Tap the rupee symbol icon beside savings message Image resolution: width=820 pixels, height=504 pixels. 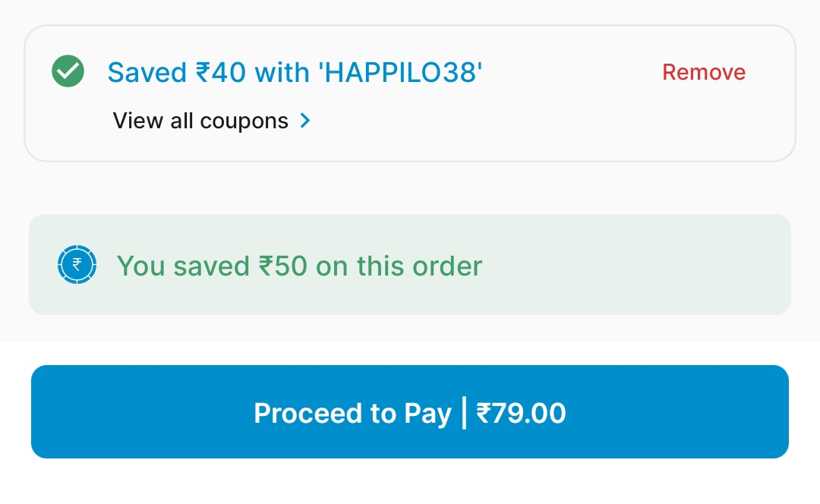click(x=77, y=264)
